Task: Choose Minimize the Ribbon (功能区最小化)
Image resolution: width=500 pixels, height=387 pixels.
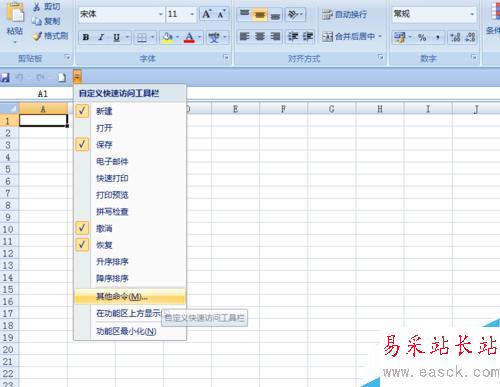Action: (x=130, y=331)
